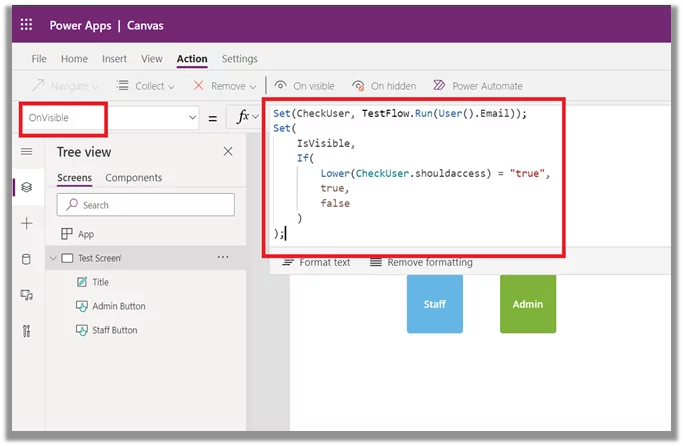Collapse the Test Screen node
Image resolution: width=683 pixels, height=446 pixels.
pos(53,258)
